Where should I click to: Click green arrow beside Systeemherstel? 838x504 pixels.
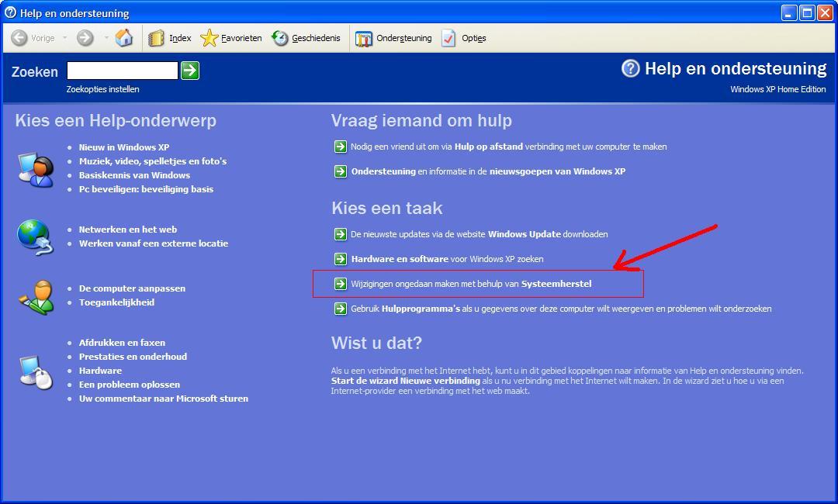click(x=341, y=284)
